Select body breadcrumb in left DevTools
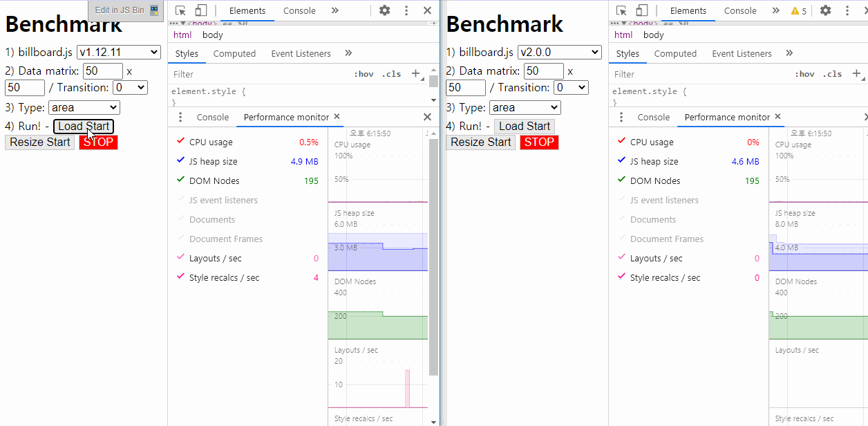 tap(213, 35)
